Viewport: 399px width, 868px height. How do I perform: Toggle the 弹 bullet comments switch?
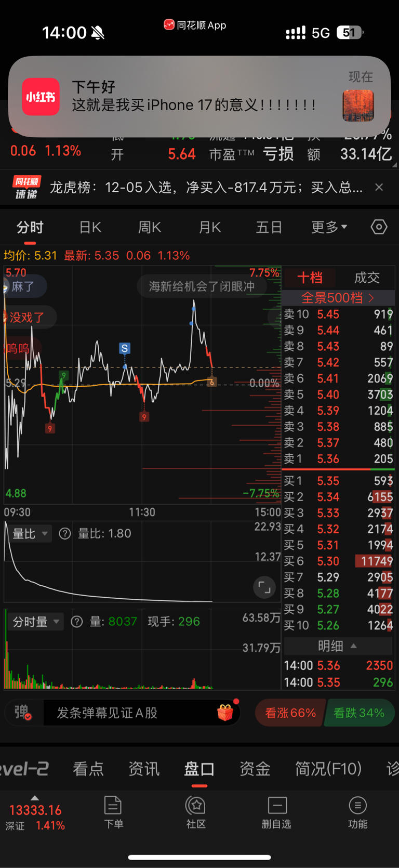point(23,713)
